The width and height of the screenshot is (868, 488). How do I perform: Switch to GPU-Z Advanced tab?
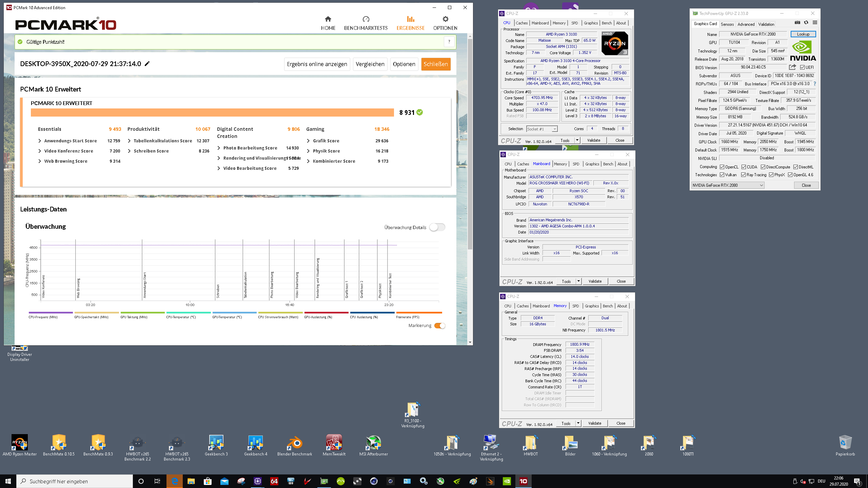pyautogui.click(x=746, y=24)
